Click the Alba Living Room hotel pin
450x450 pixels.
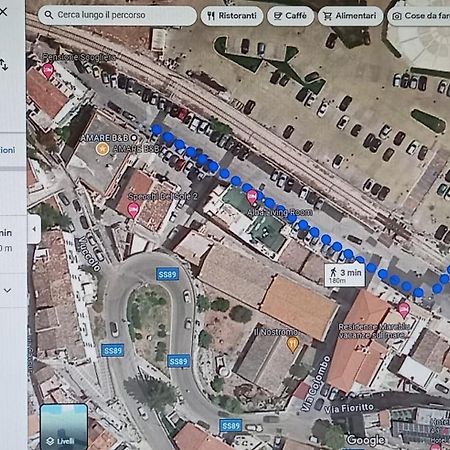(252, 197)
